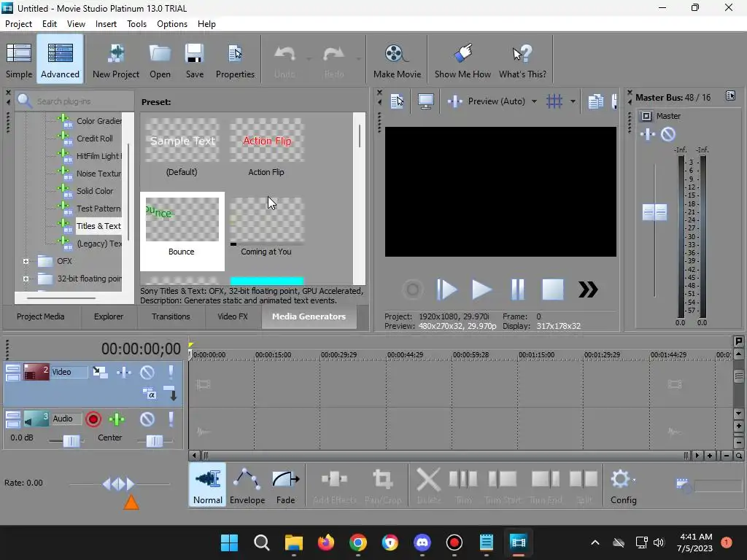Solo the Video track
This screenshot has height=560, width=747.
[x=171, y=372]
